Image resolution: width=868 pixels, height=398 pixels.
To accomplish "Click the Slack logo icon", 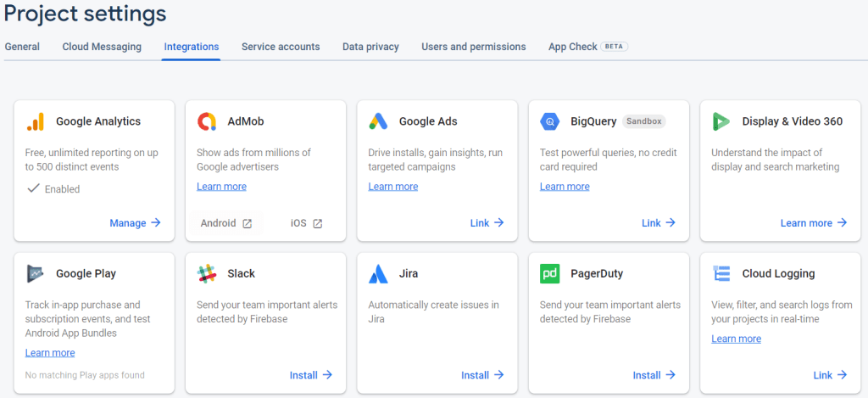I will (x=207, y=274).
